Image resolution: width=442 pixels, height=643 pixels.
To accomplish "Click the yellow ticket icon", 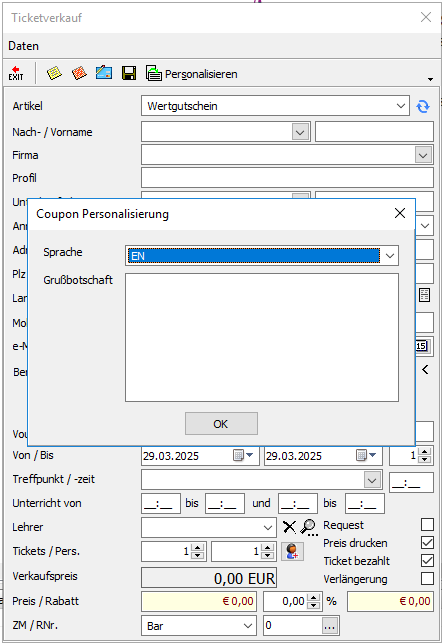I will click(x=54, y=73).
